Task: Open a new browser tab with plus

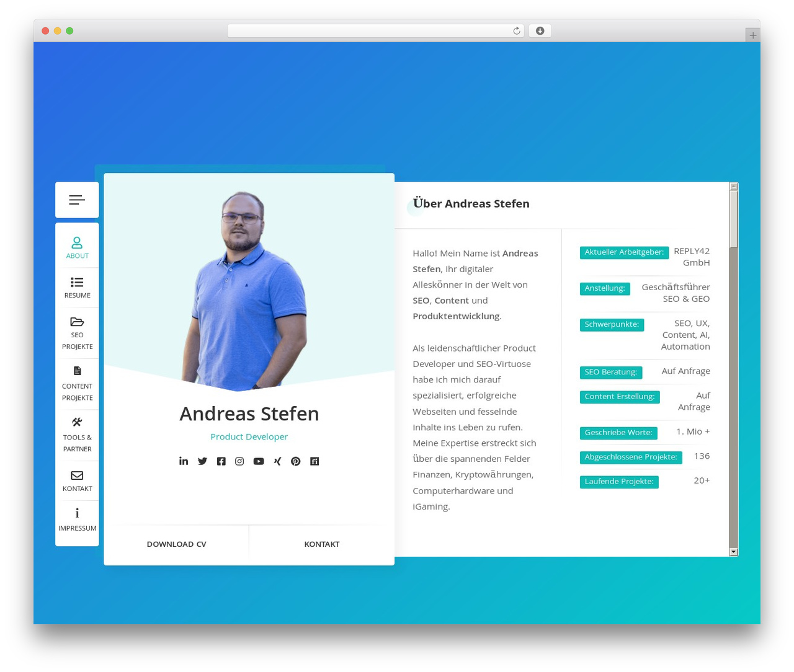Action: click(x=752, y=35)
